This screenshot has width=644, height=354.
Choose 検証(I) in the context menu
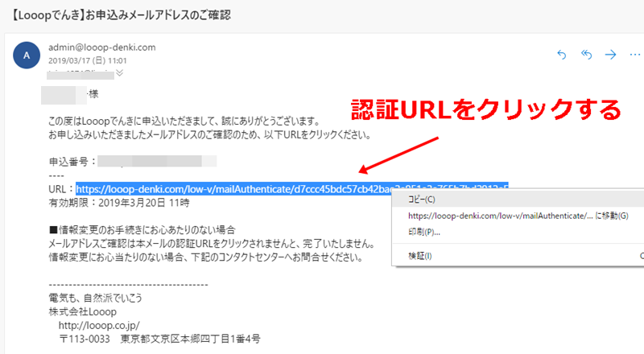[420, 256]
